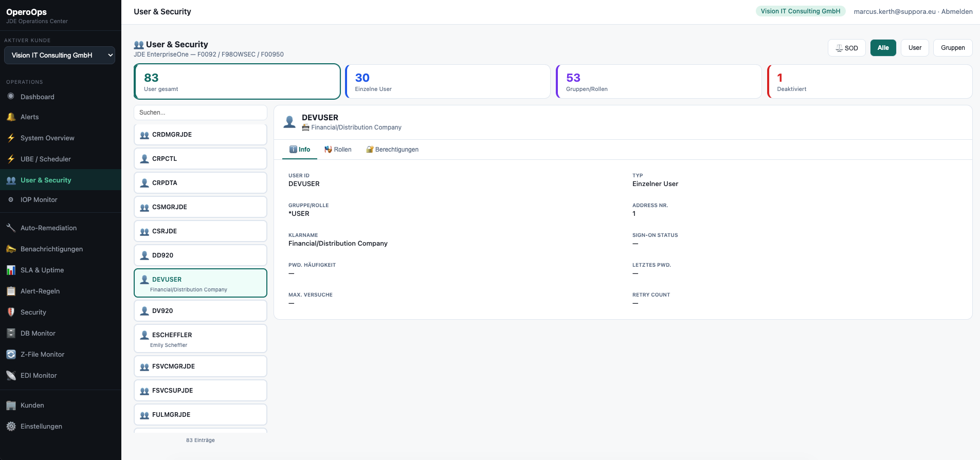Switch to the Berechtigungen tab
This screenshot has width=980, height=460.
(x=392, y=150)
